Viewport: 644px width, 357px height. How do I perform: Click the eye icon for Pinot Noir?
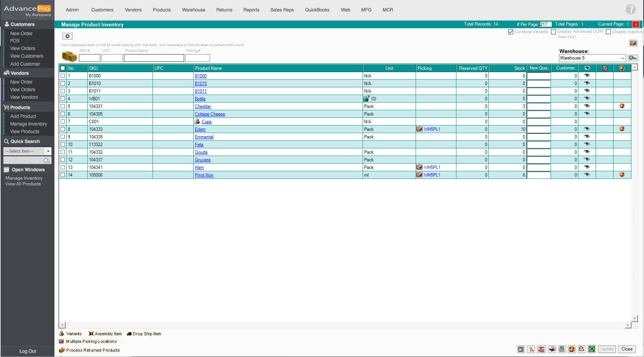(587, 175)
